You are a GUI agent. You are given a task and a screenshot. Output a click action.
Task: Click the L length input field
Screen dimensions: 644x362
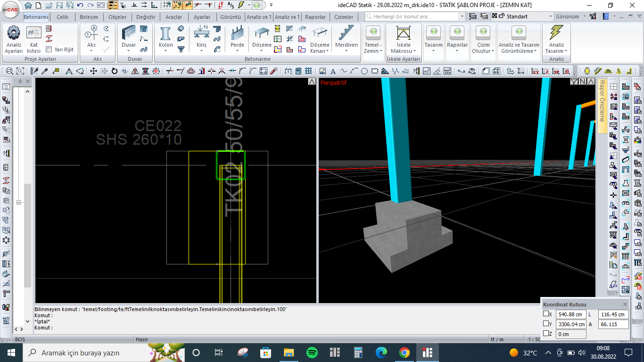pyautogui.click(x=613, y=314)
